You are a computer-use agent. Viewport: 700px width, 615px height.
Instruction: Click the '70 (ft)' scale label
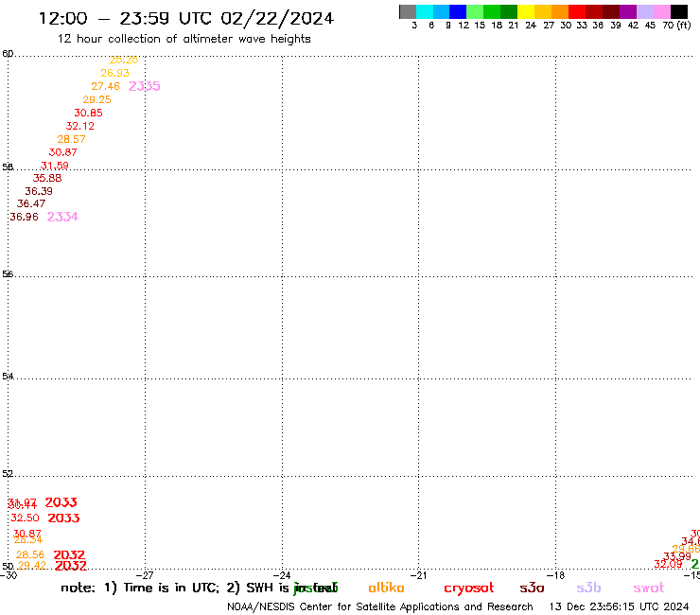pyautogui.click(x=676, y=26)
